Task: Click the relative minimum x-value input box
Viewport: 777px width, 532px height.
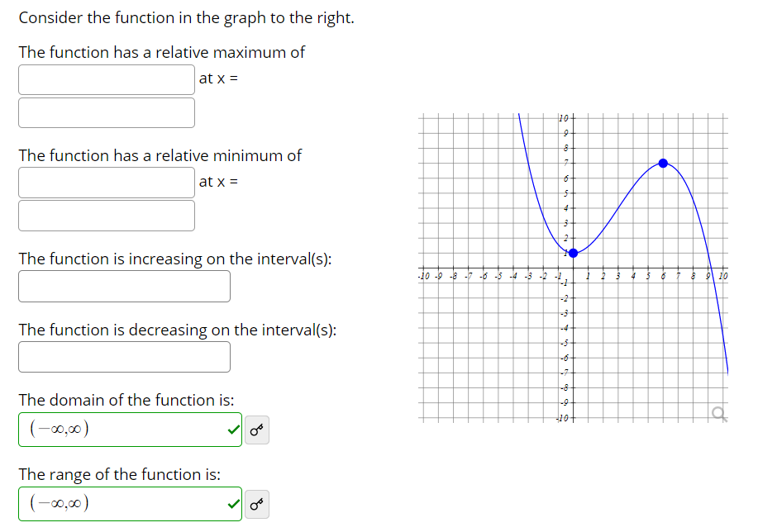Action: click(106, 215)
